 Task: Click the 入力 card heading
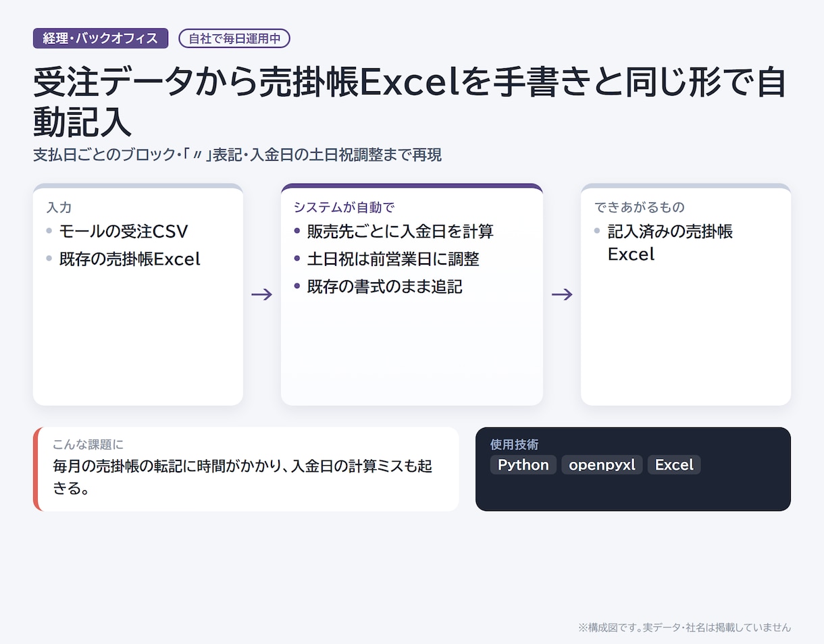pyautogui.click(x=59, y=207)
